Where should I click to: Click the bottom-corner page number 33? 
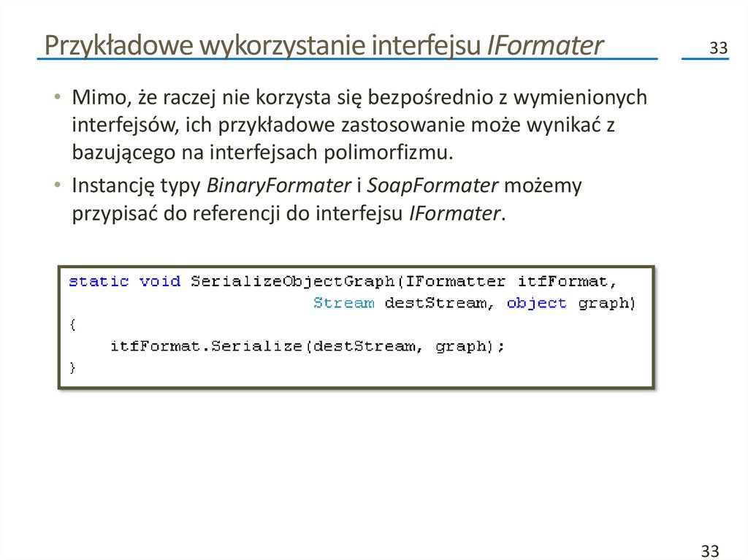[710, 551]
